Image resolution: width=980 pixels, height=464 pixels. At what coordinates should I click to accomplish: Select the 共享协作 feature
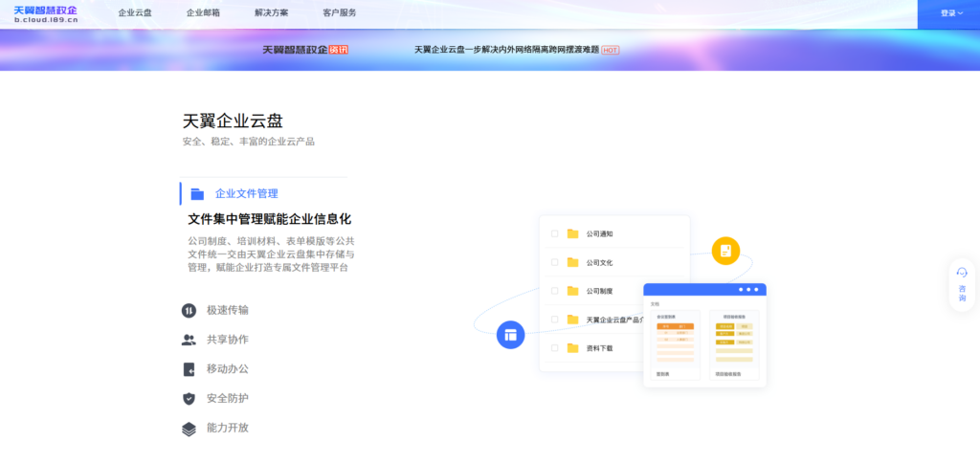point(228,340)
